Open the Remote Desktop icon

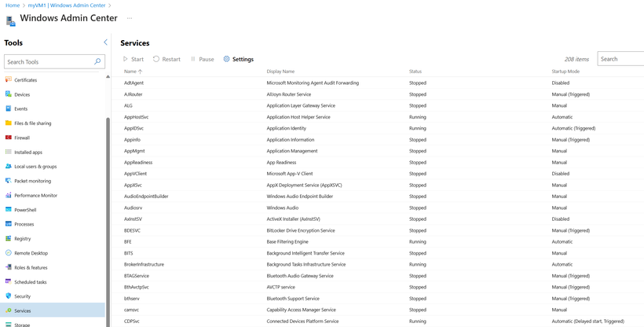[x=8, y=252]
